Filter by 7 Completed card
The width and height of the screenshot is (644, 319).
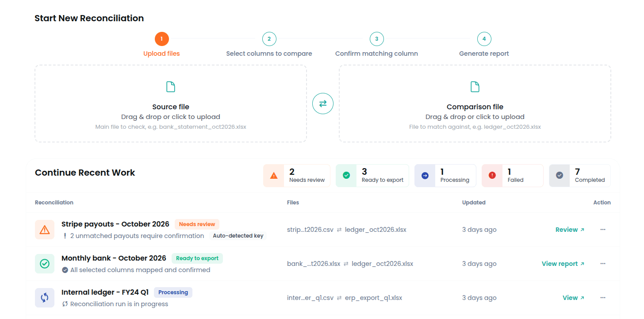pos(580,176)
